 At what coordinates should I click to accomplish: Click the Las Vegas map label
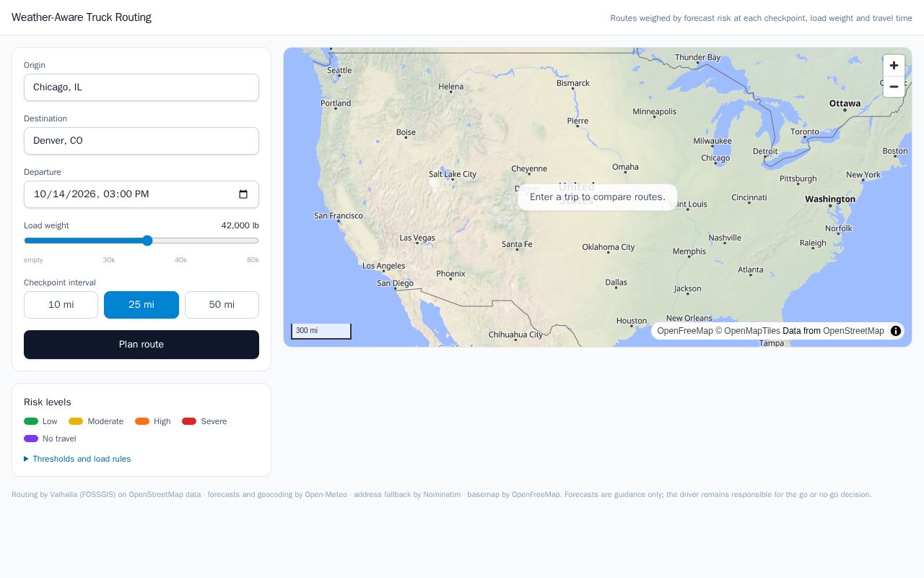pyautogui.click(x=417, y=238)
